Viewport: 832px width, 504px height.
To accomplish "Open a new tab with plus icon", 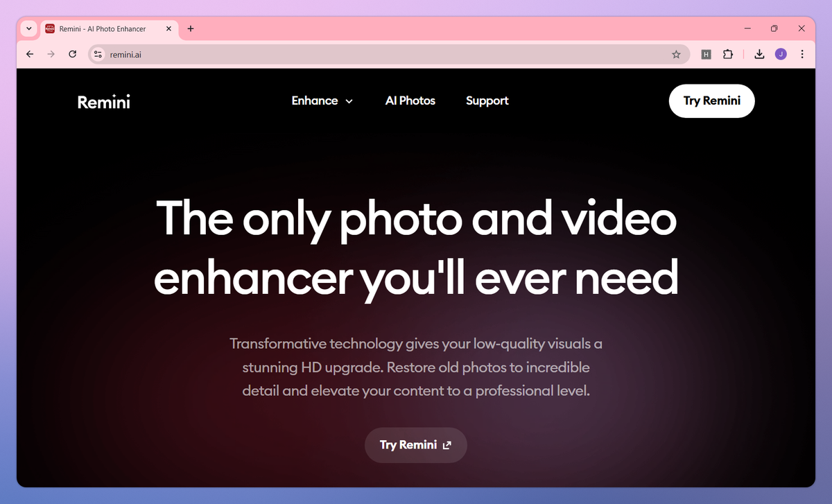I will 191,28.
